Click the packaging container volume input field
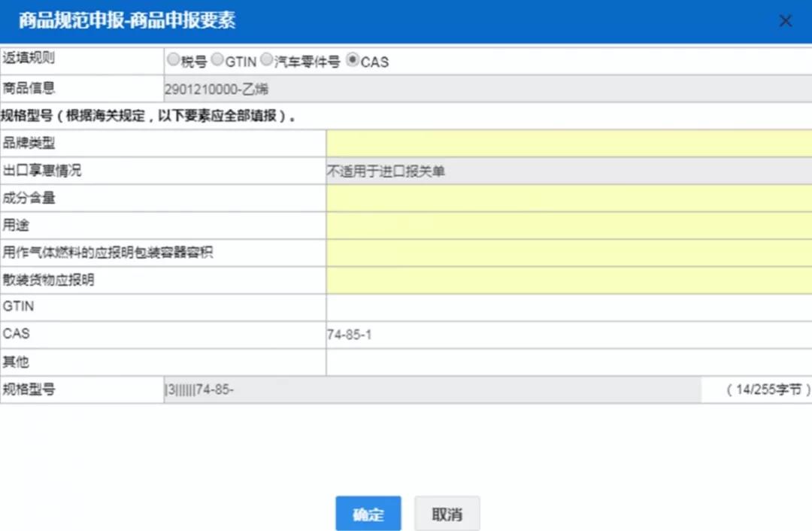Screen dimensions: 812x531 point(526,252)
